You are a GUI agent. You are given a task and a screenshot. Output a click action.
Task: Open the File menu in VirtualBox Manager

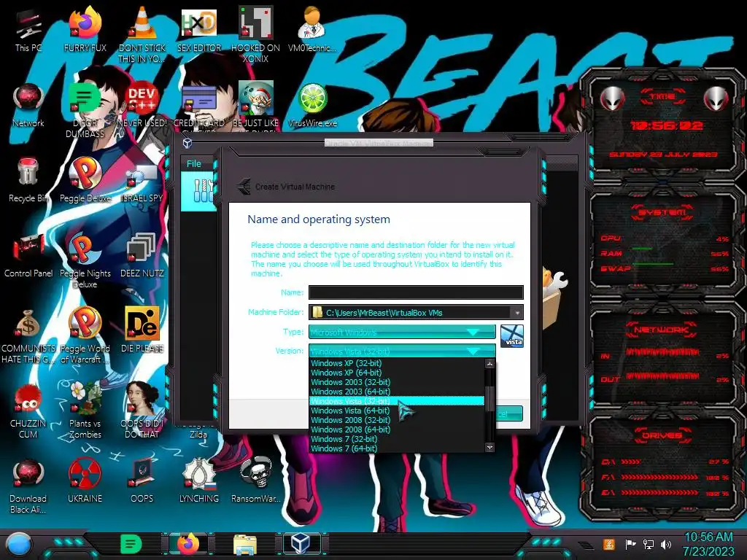[193, 163]
